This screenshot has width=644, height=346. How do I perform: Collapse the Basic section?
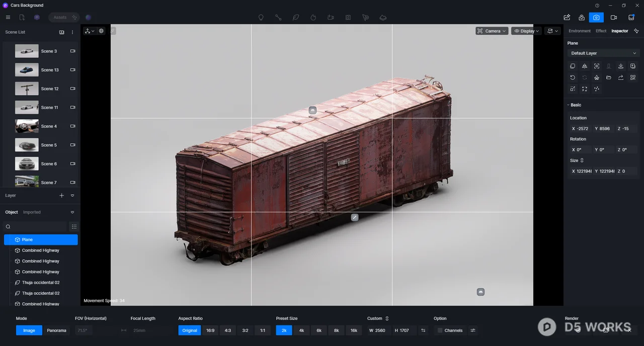pos(569,105)
